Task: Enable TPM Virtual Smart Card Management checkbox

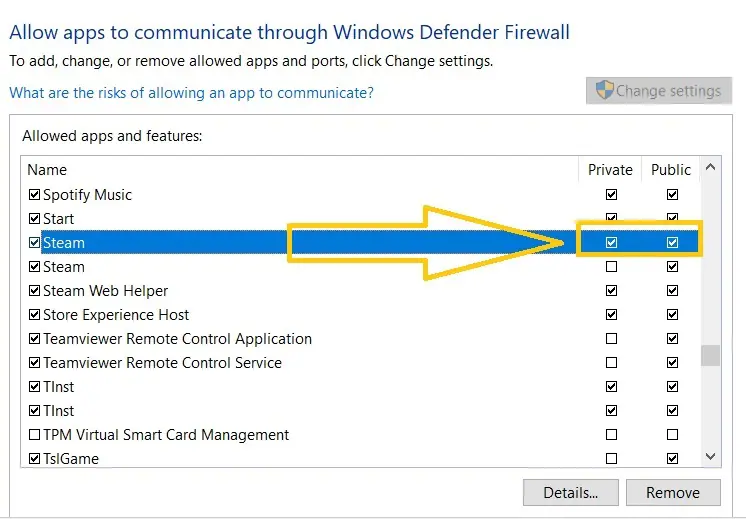Action: [x=34, y=434]
